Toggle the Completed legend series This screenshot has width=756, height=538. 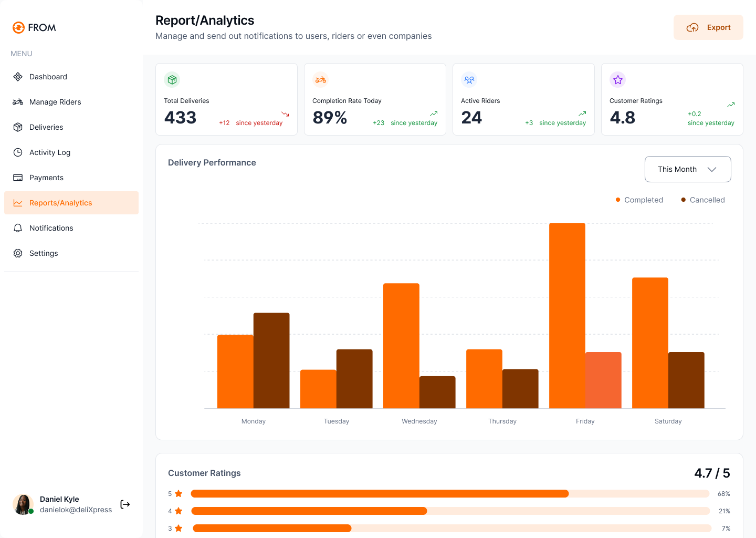pos(639,200)
